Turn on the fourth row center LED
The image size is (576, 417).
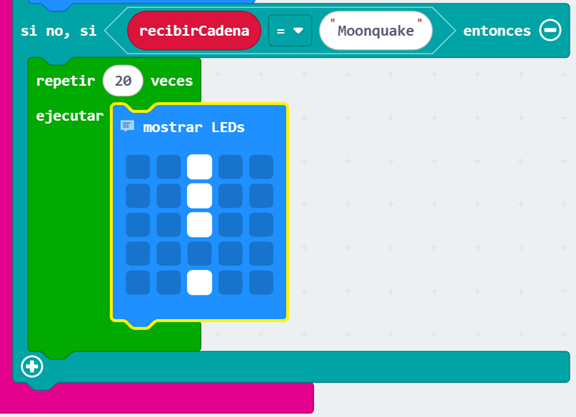199,254
